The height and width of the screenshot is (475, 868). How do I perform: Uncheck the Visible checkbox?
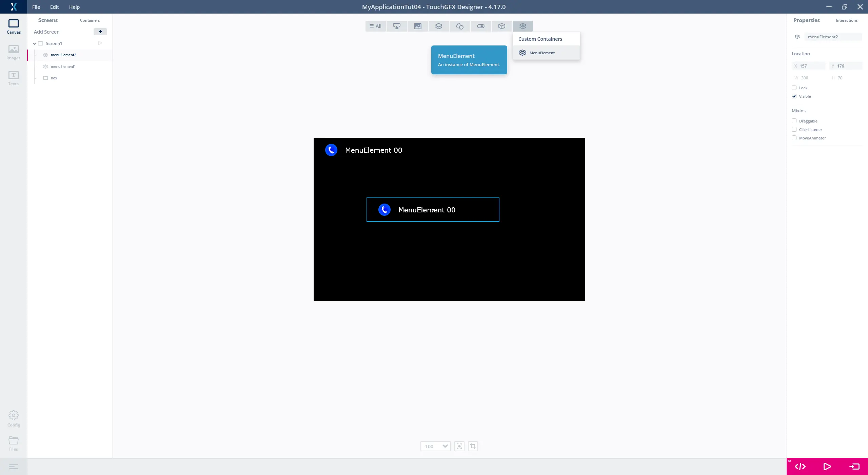794,96
